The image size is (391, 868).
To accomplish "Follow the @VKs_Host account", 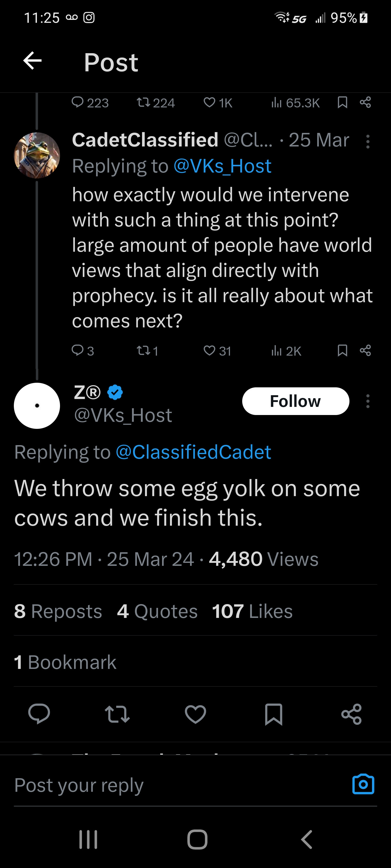I will (x=295, y=401).
